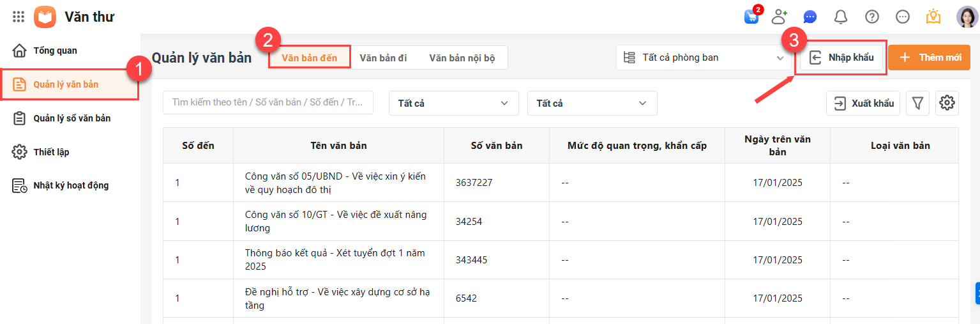The height and width of the screenshot is (324, 980).
Task: Focus the document search field
Action: pyautogui.click(x=268, y=102)
